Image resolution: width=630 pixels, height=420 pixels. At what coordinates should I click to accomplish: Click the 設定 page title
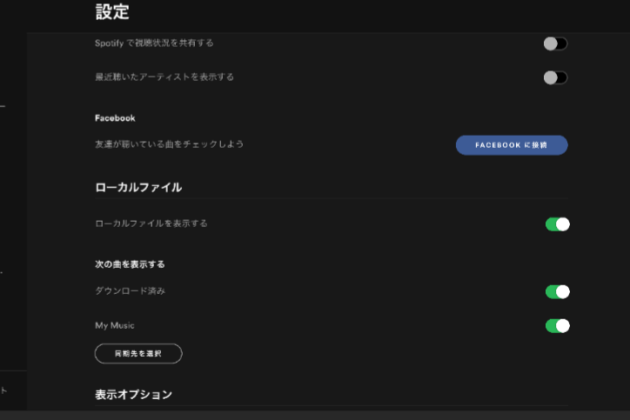tap(112, 13)
